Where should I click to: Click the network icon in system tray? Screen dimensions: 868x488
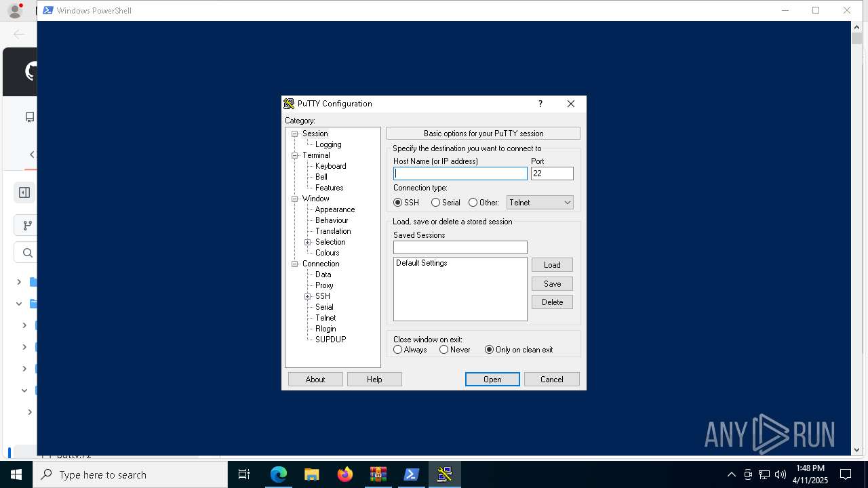click(x=764, y=474)
